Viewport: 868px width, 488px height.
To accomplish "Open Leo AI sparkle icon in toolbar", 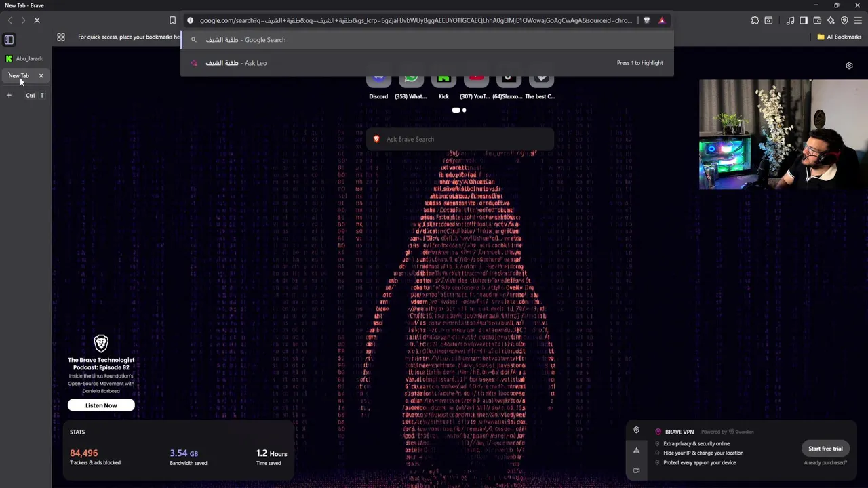I will [x=831, y=20].
